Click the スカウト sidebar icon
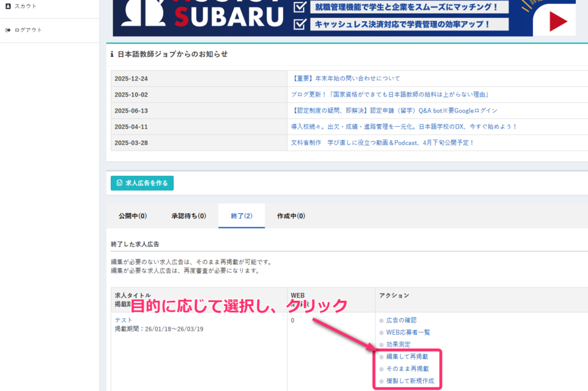The image size is (588, 391). tap(8, 6)
